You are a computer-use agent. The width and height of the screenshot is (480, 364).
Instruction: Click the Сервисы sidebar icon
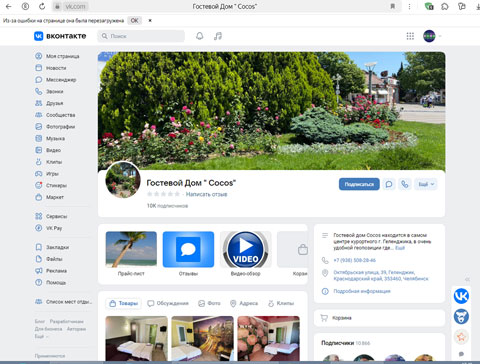click(39, 216)
